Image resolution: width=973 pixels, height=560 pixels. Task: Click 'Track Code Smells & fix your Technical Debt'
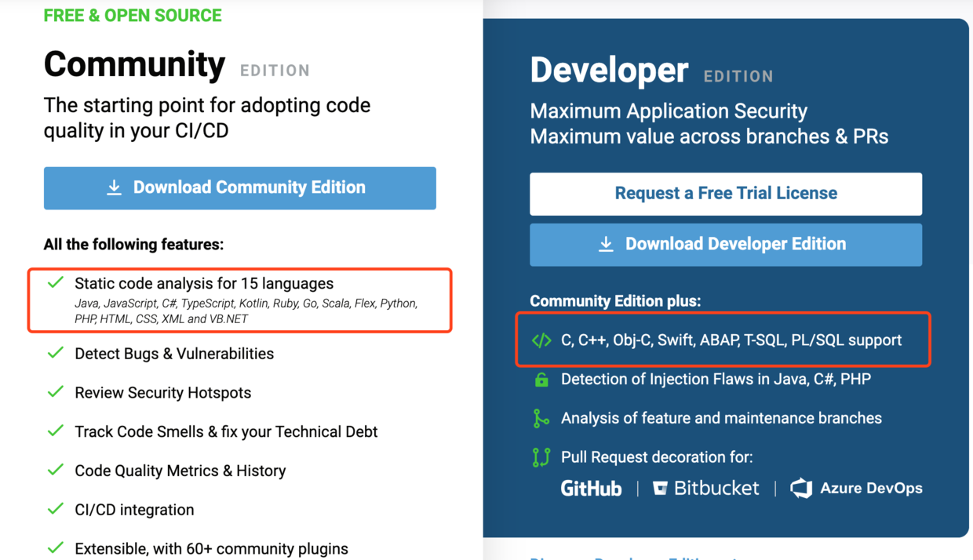tap(226, 432)
